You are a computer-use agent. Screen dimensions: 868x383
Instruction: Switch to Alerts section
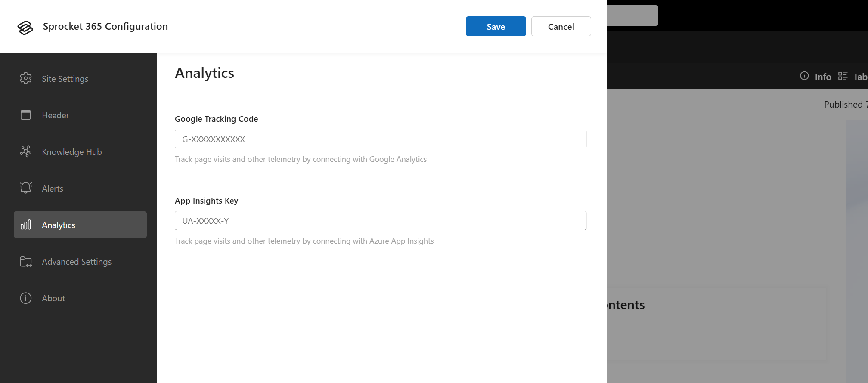pos(80,188)
